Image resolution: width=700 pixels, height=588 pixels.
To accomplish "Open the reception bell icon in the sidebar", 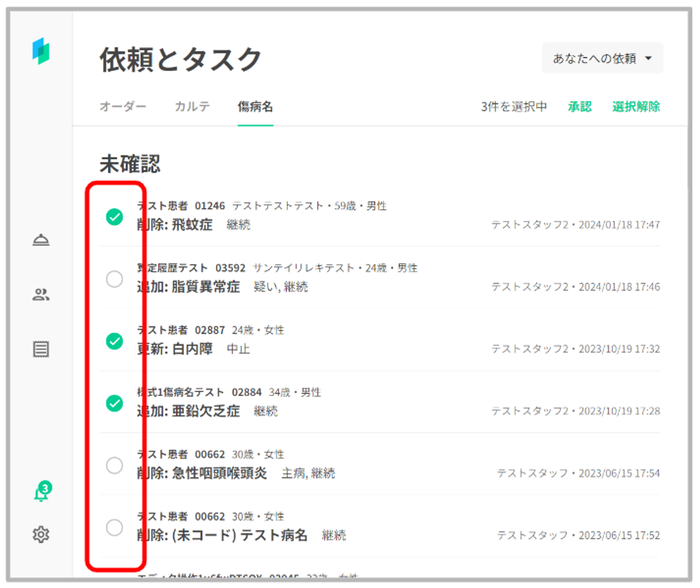I will click(41, 240).
